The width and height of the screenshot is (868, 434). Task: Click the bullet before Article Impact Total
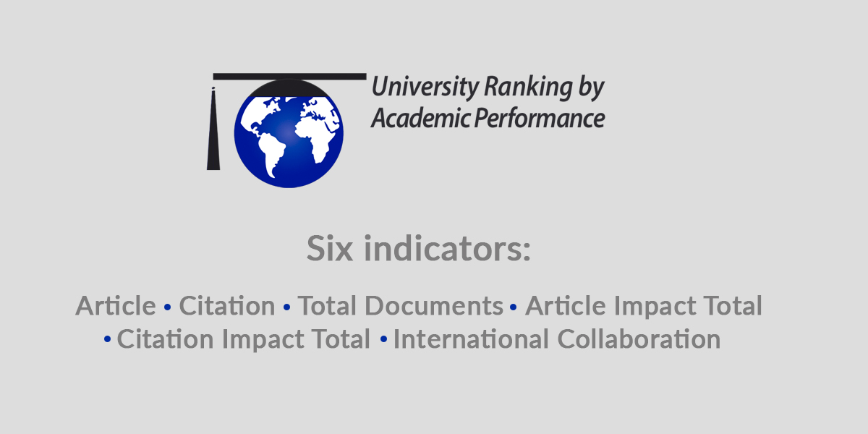point(514,307)
